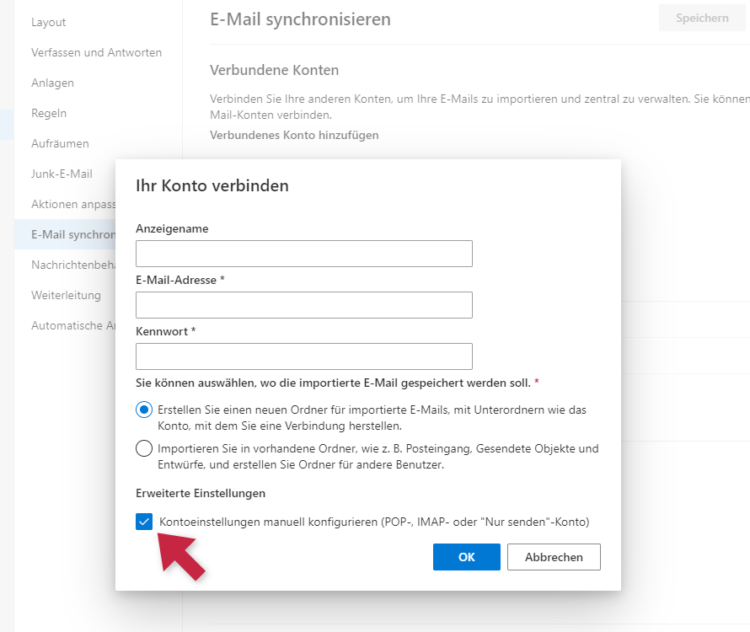Screen dimensions: 750x632
Task: Uncheck manual account settings configuration checkbox
Action: (144, 521)
